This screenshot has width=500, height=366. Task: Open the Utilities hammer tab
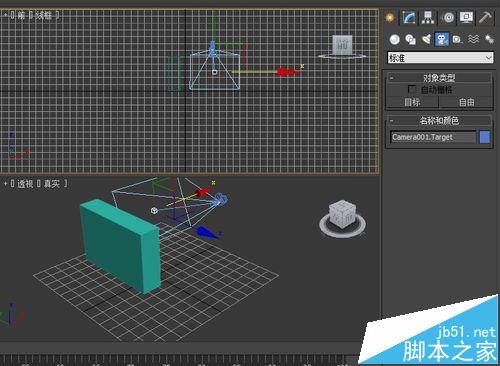(485, 17)
